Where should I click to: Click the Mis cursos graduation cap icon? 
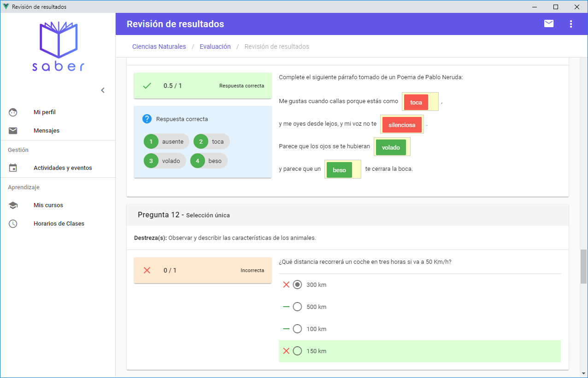(x=13, y=205)
